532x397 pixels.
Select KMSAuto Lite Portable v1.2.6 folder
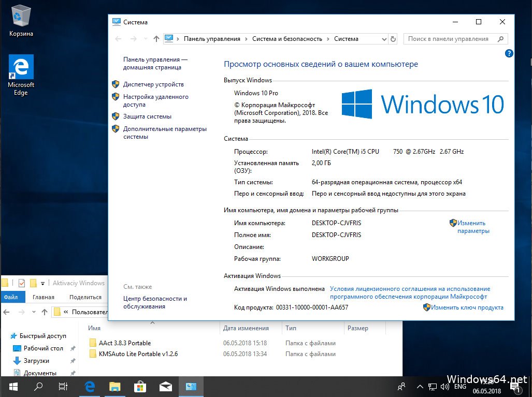pos(138,354)
